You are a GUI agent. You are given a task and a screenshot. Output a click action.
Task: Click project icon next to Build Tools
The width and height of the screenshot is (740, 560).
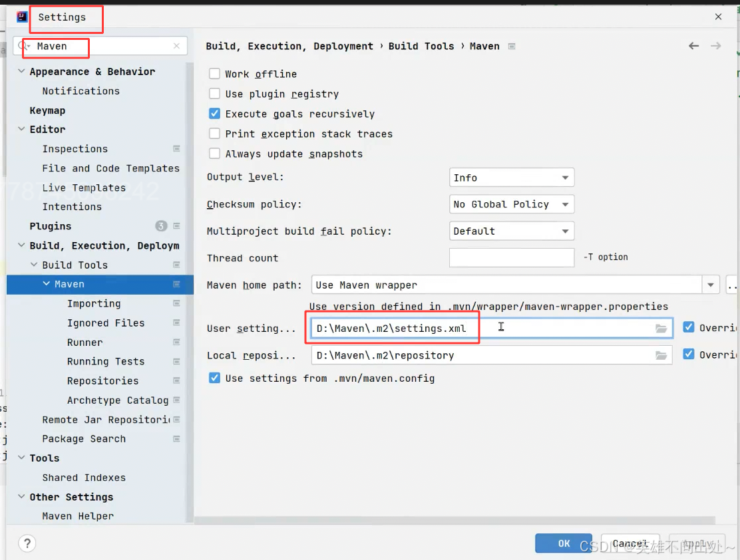point(176,265)
